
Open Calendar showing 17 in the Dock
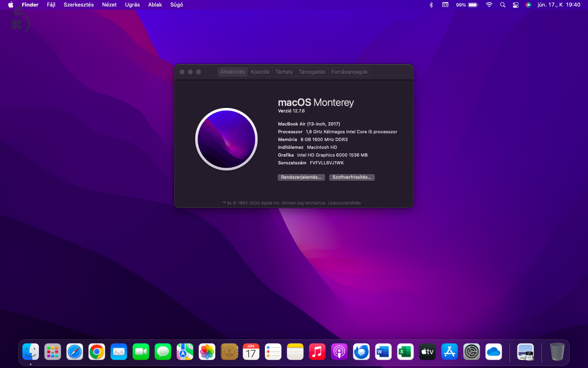pos(251,352)
